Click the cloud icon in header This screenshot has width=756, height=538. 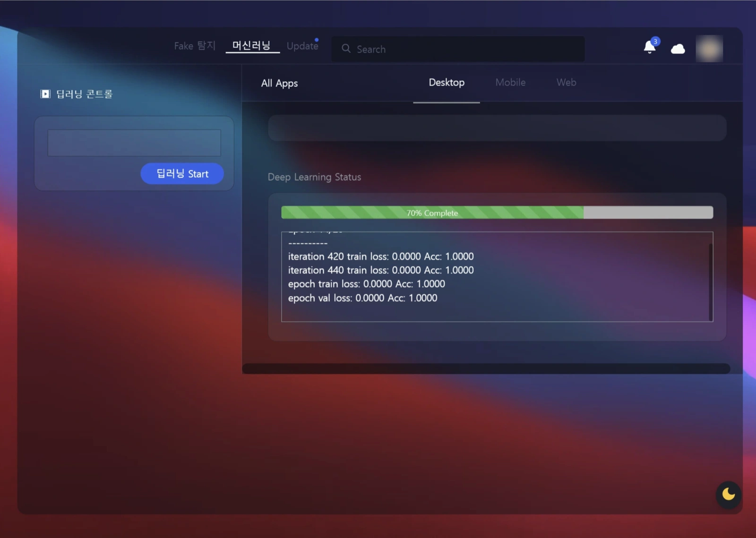[678, 49]
